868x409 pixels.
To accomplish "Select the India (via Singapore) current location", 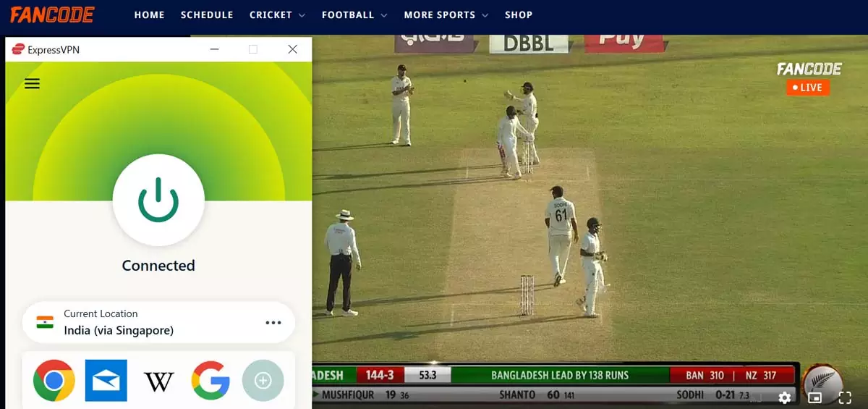I will click(x=158, y=323).
